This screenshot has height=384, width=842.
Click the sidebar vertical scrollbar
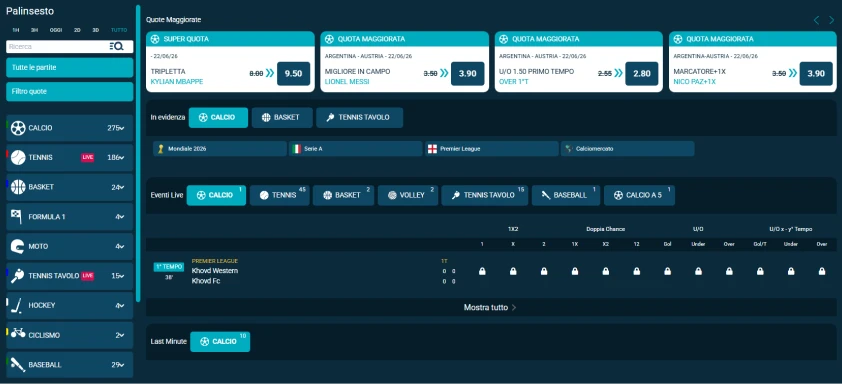point(138,153)
